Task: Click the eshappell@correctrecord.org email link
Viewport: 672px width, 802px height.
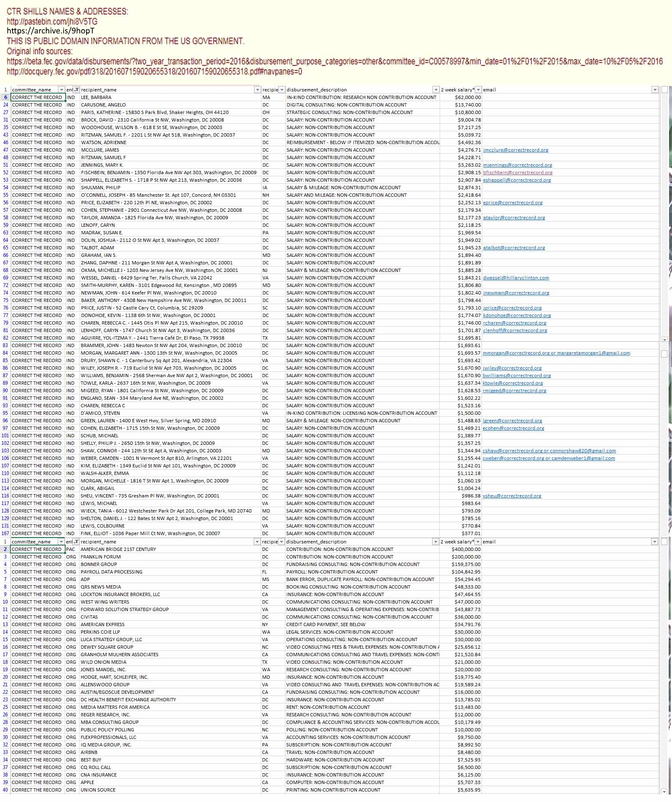Action: (x=517, y=180)
